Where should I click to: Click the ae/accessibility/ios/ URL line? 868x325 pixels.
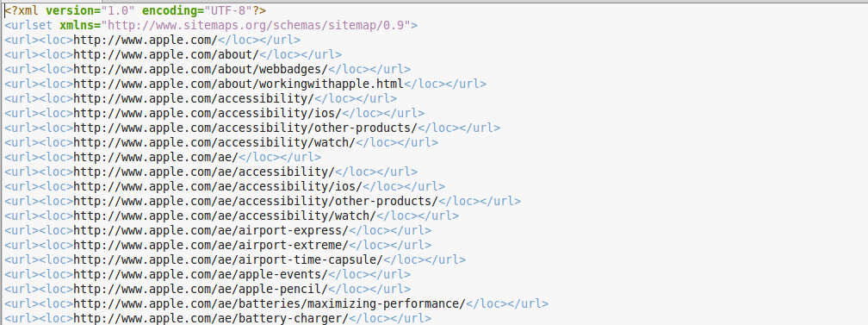225,186
